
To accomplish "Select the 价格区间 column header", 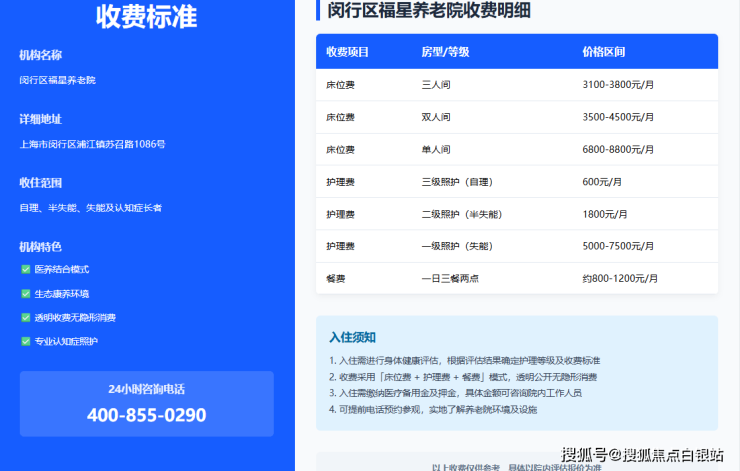I will [604, 52].
